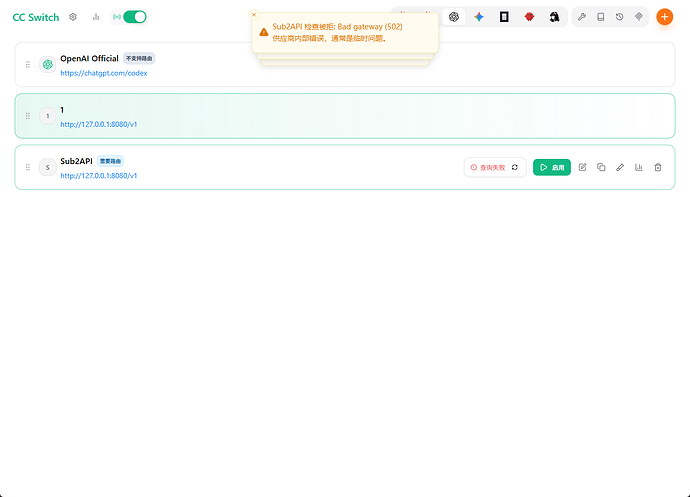
Task: Grab the Sub2API drag handle
Action: pos(28,167)
